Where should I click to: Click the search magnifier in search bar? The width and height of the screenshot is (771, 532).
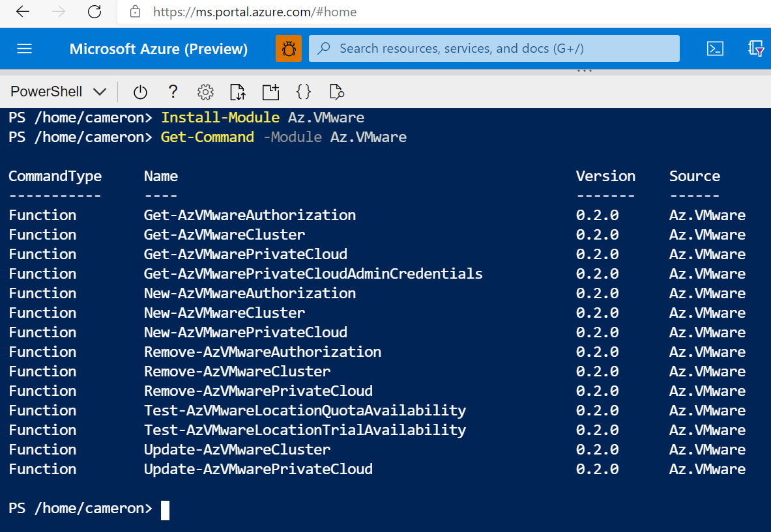[x=324, y=48]
